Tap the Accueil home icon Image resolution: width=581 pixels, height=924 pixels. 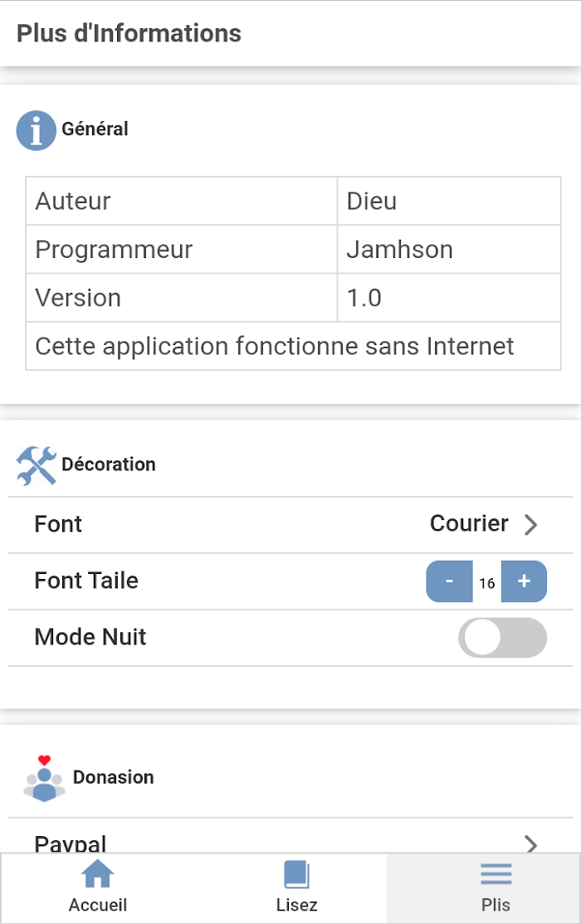tap(97, 874)
